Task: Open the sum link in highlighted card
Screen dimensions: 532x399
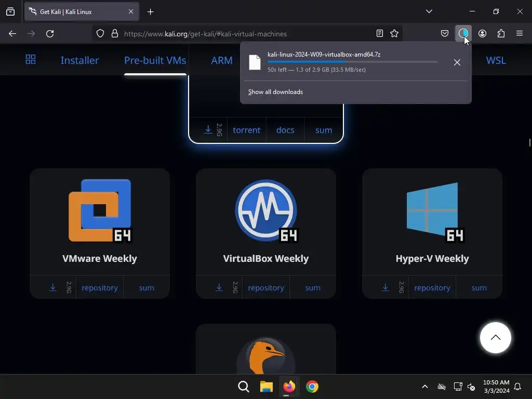Action: tap(324, 130)
